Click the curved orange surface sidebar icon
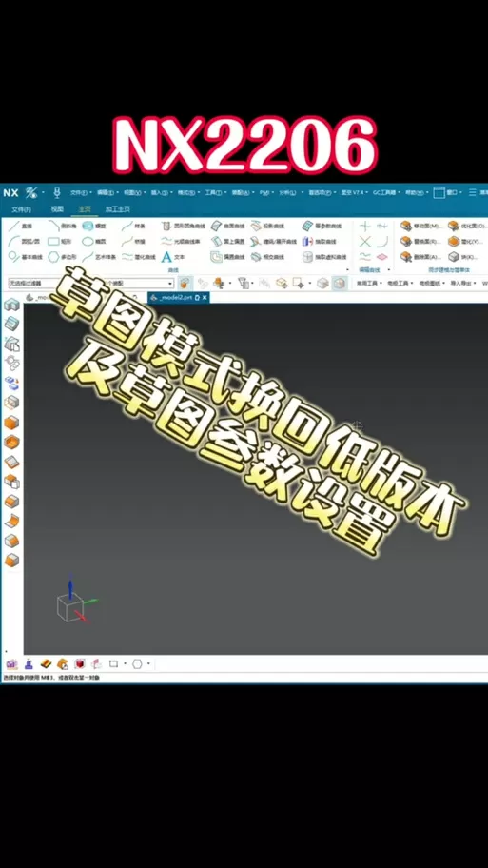 [11, 522]
